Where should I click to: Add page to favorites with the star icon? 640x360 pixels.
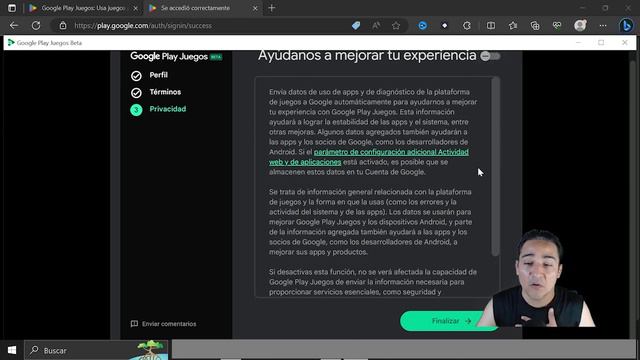tap(396, 26)
